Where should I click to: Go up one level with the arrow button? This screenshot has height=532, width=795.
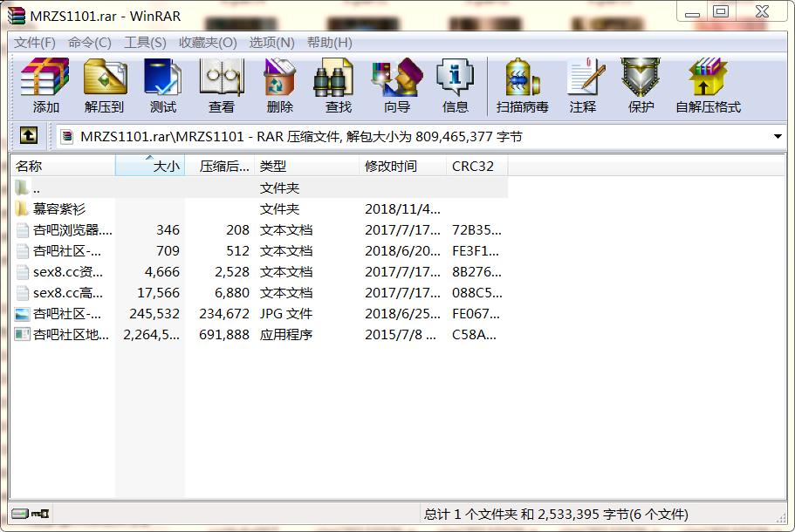click(28, 136)
